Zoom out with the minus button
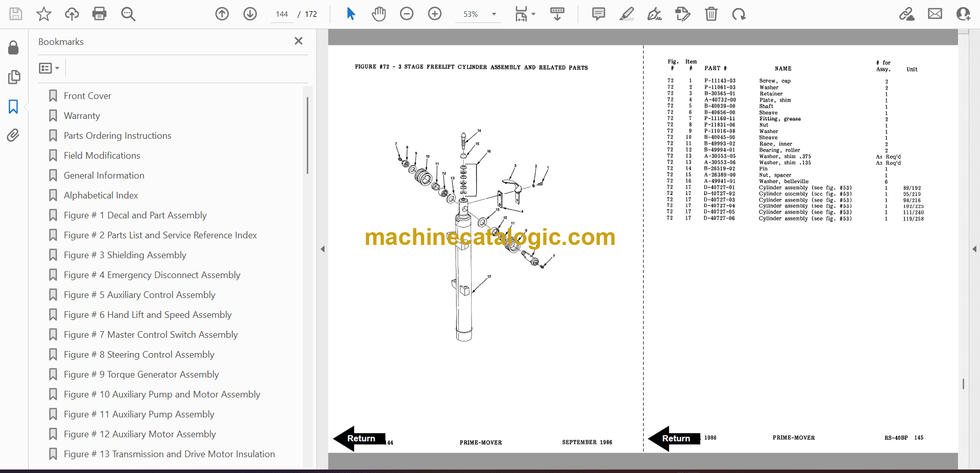 [x=407, y=14]
